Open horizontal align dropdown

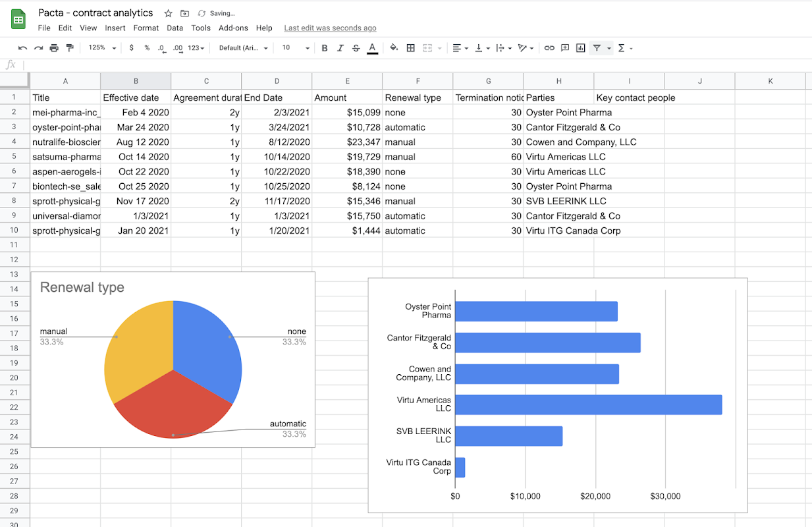pos(461,48)
